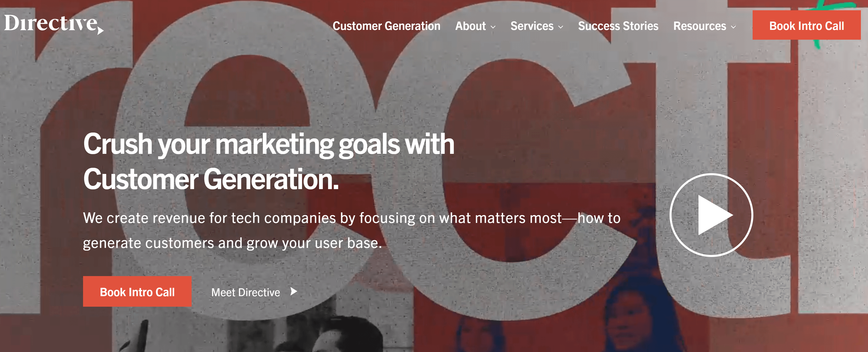
Task: Click the 'Crush your marketing goals with' headline
Action: (x=269, y=144)
